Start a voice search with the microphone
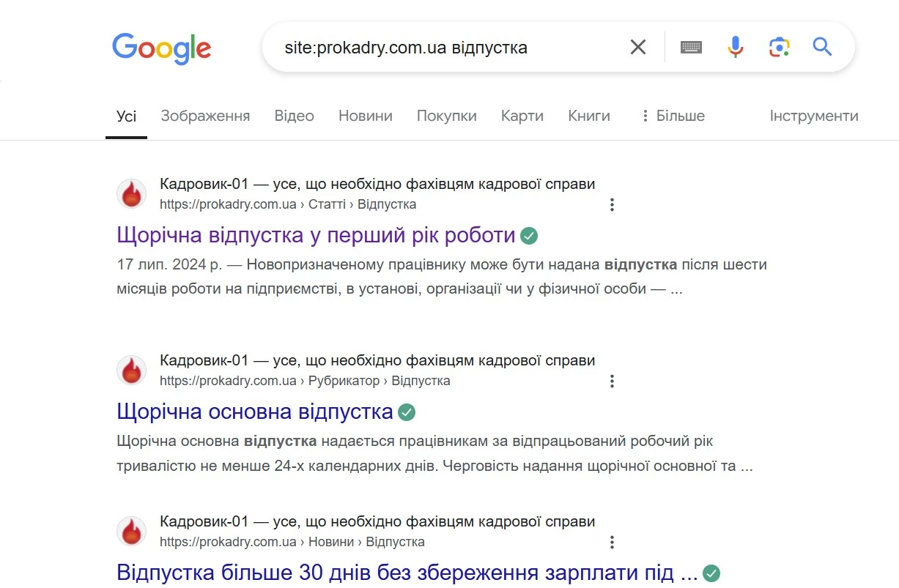This screenshot has height=588, width=899. click(735, 46)
